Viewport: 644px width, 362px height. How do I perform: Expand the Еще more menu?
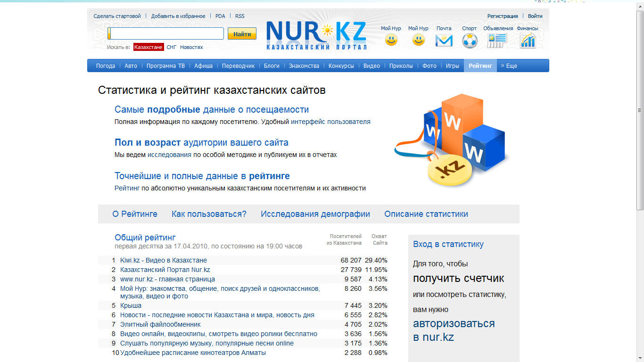click(509, 66)
